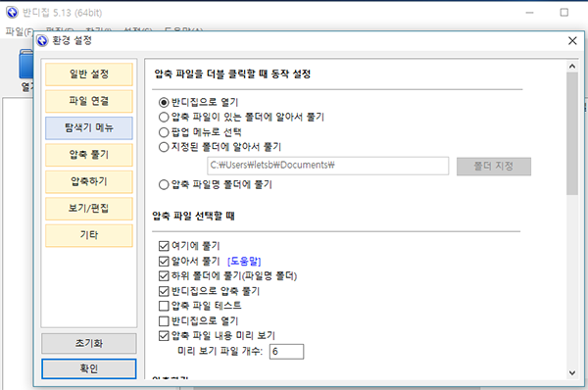Click the 미리 보기 파일 개수 input field

pyautogui.click(x=286, y=352)
